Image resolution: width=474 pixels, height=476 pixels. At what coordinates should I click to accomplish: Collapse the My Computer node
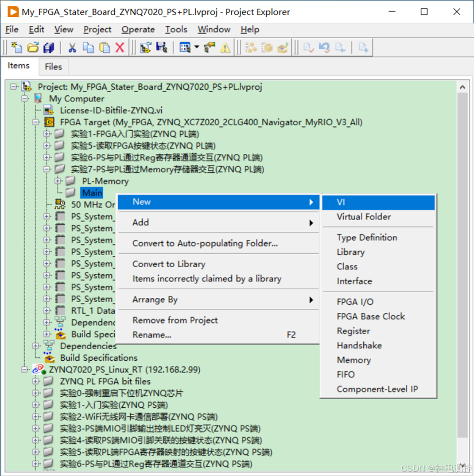pyautogui.click(x=24, y=98)
